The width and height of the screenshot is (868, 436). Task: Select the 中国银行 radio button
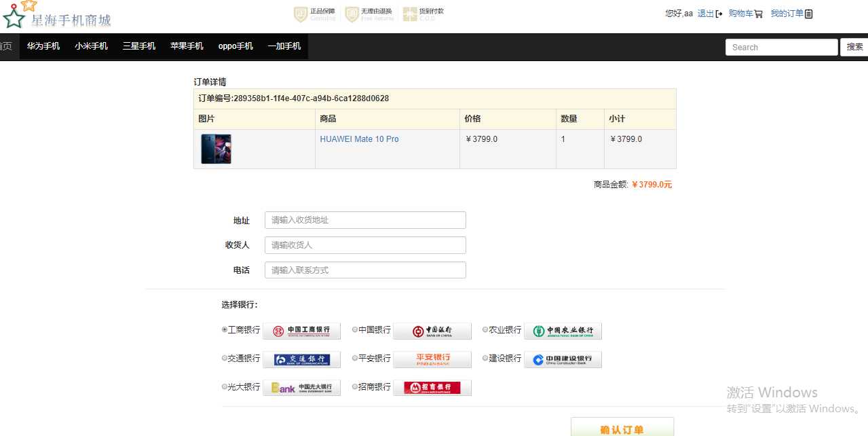pyautogui.click(x=355, y=329)
